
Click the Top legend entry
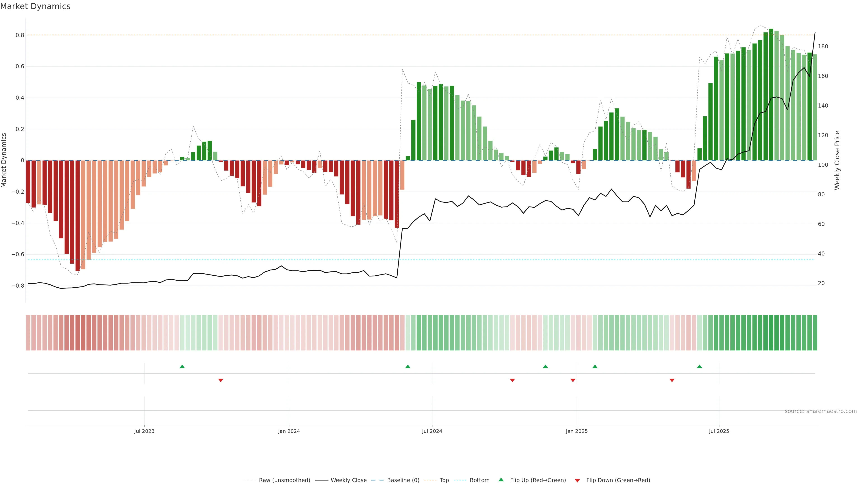point(444,480)
